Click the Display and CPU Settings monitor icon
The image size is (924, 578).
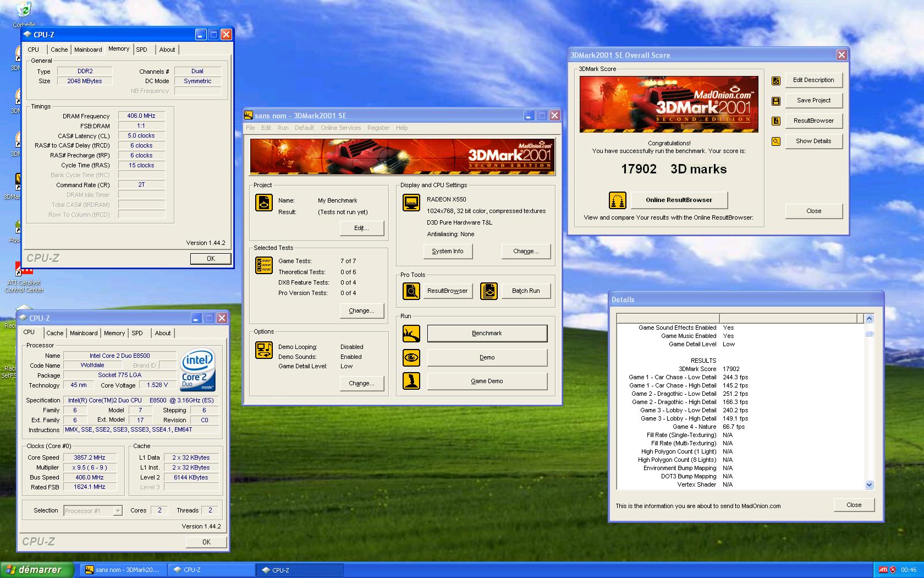click(x=411, y=203)
